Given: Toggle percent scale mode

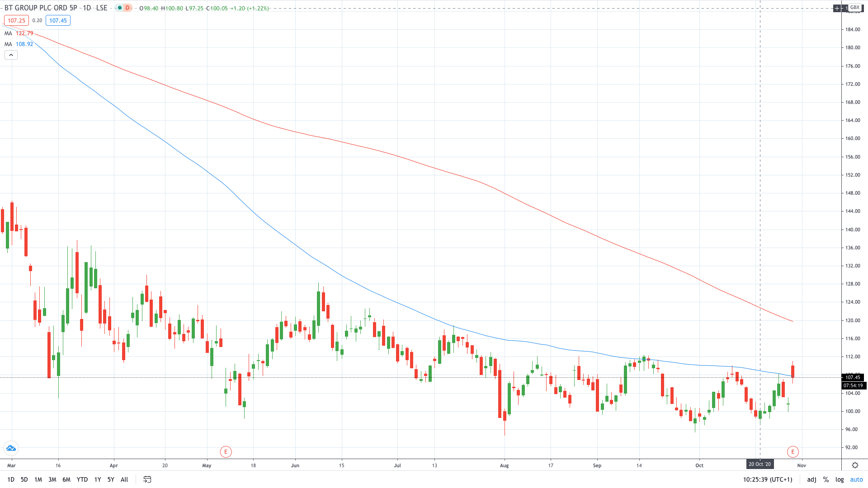Looking at the screenshot, I should [826, 479].
